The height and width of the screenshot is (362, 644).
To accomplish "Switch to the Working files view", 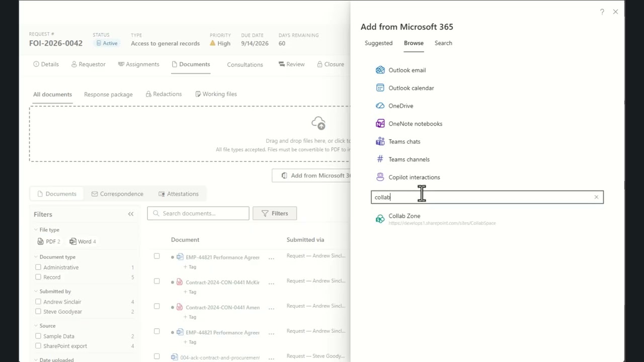I will click(216, 94).
